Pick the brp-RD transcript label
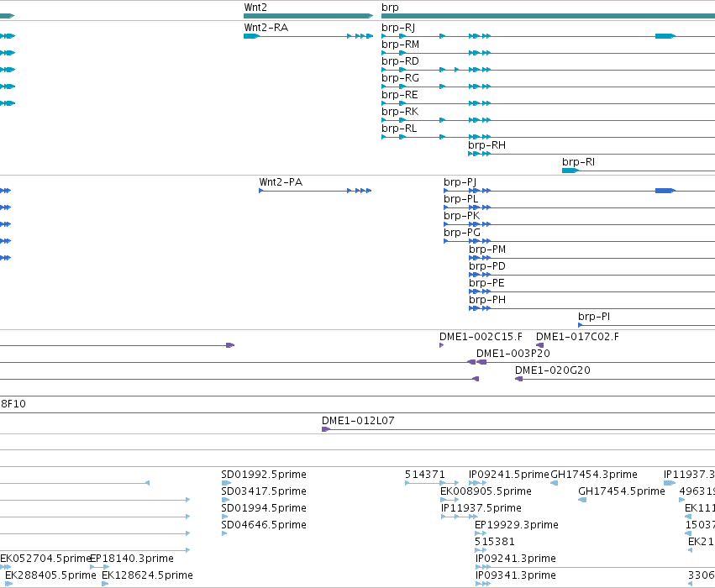Viewport: 715px width, 588px height. 400,61
